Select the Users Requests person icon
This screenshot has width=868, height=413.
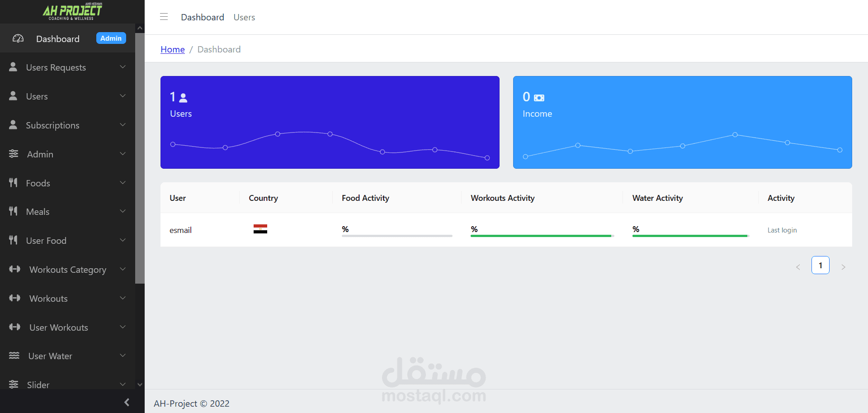(14, 67)
